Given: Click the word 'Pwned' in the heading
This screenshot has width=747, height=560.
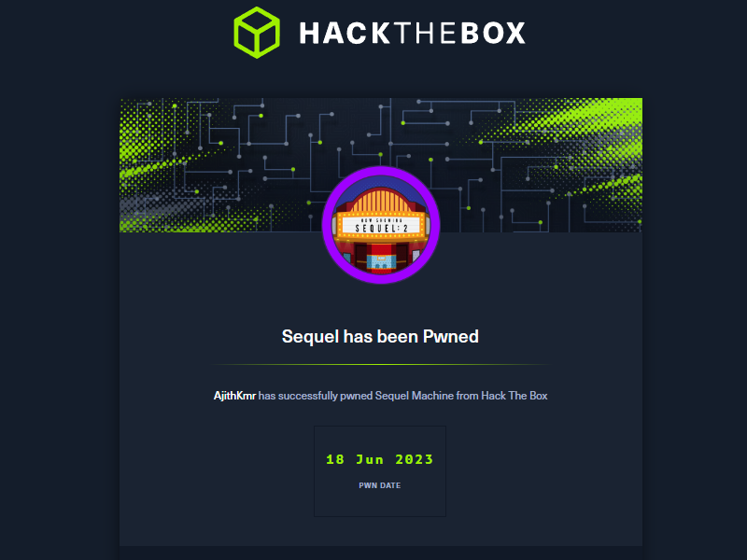Looking at the screenshot, I should click(x=451, y=337).
